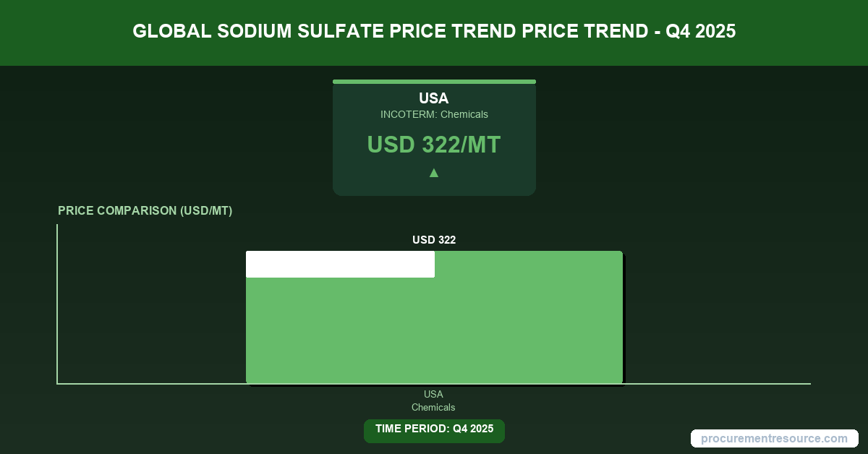Click the PRICE COMPARISON (USD/MT) label
This screenshot has height=454, width=868.
tap(145, 211)
